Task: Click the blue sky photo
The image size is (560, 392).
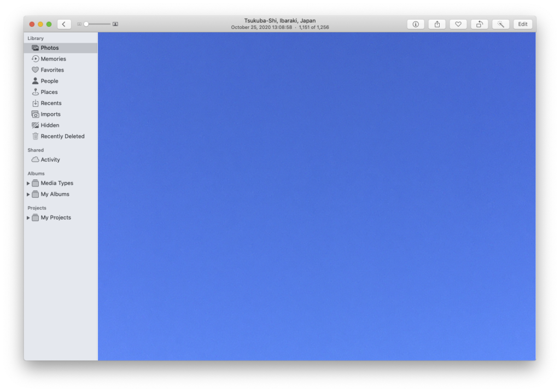Action: [317, 196]
